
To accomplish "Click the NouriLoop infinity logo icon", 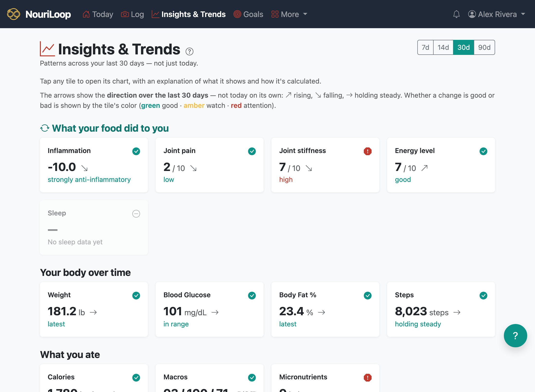I will [14, 14].
